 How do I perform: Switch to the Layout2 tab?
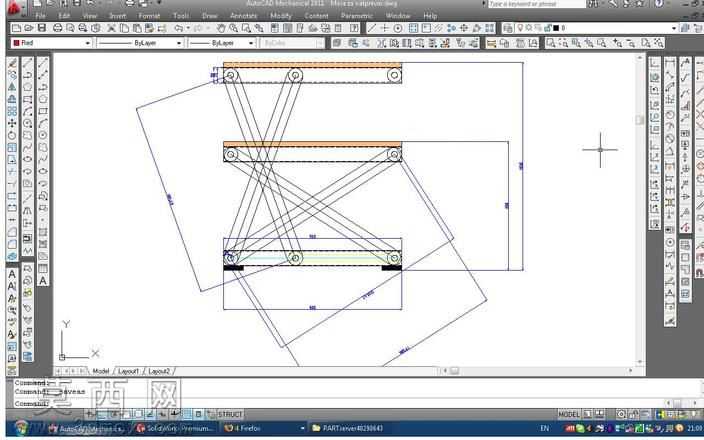pyautogui.click(x=159, y=371)
